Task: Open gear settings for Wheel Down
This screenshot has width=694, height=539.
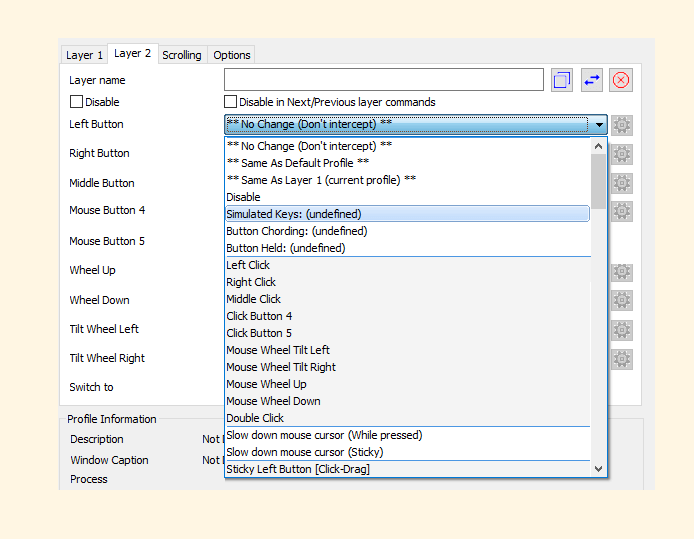Action: (x=622, y=300)
